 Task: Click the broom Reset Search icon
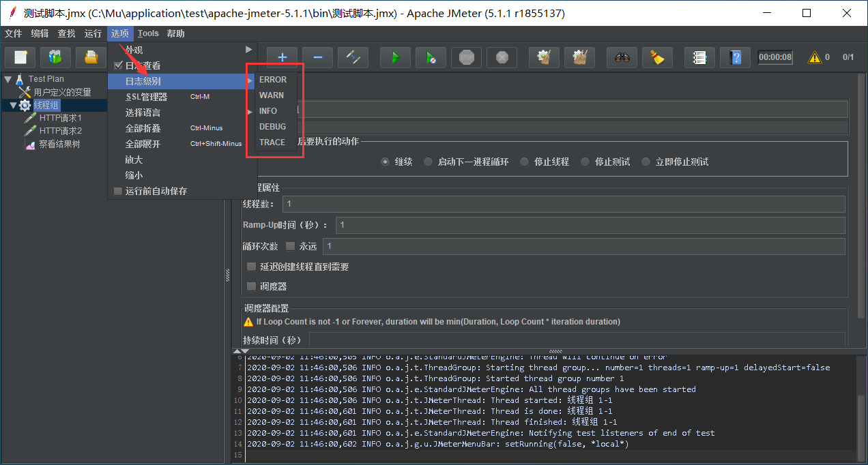(657, 58)
